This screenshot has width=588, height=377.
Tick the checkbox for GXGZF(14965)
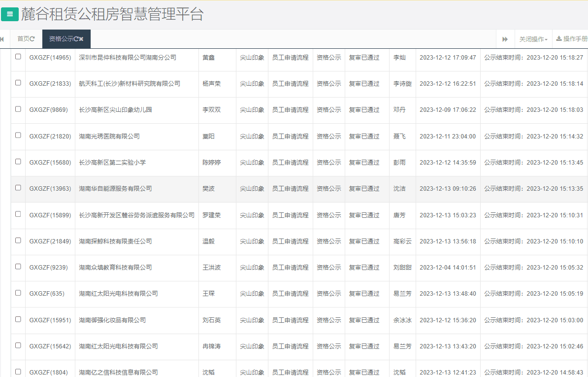click(x=18, y=57)
